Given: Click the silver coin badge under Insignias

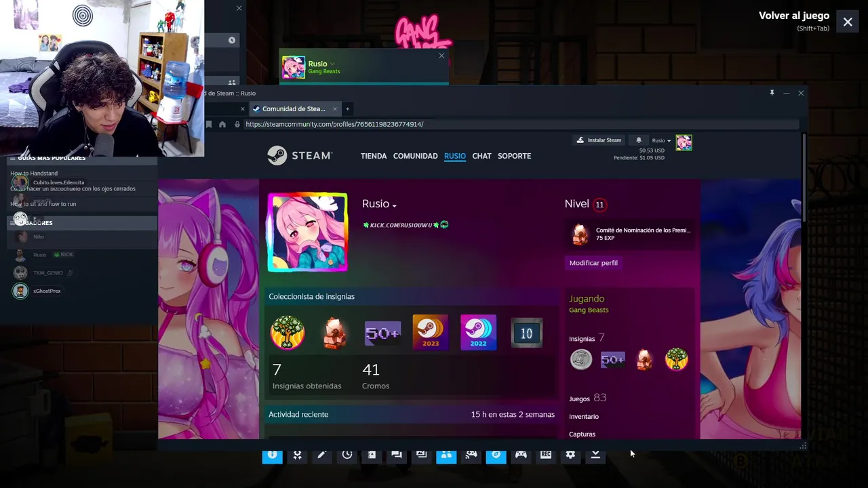Looking at the screenshot, I should 581,359.
